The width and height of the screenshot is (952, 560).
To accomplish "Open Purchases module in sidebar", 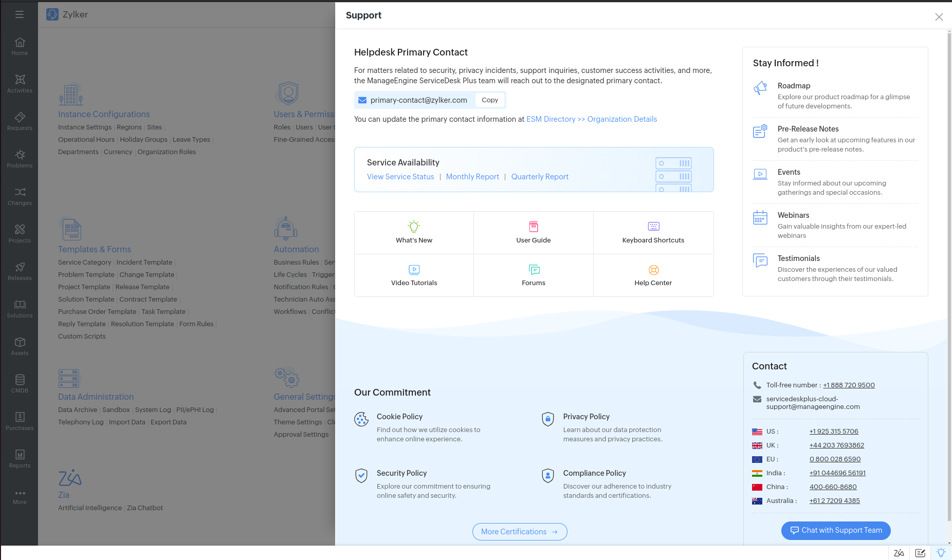I will coord(20,421).
